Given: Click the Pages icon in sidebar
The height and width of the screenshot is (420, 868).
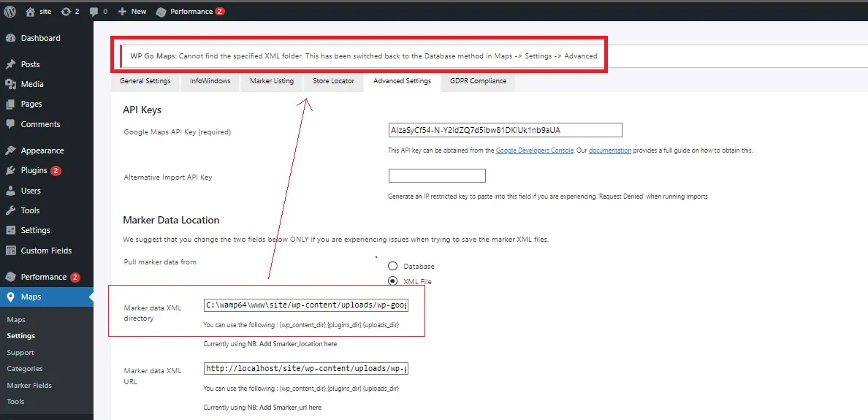Looking at the screenshot, I should point(10,104).
